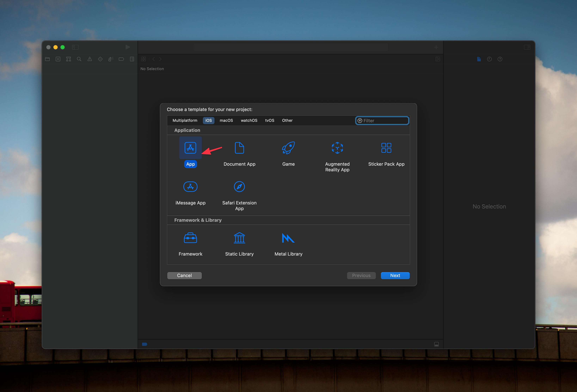Close the Xcode window
The image size is (577, 392).
(x=48, y=47)
